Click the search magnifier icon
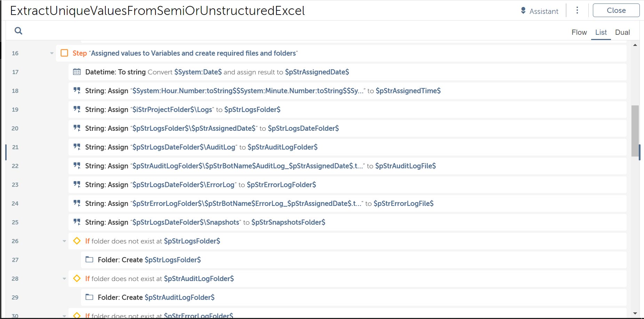Viewport: 644px width, 319px height. point(18,31)
